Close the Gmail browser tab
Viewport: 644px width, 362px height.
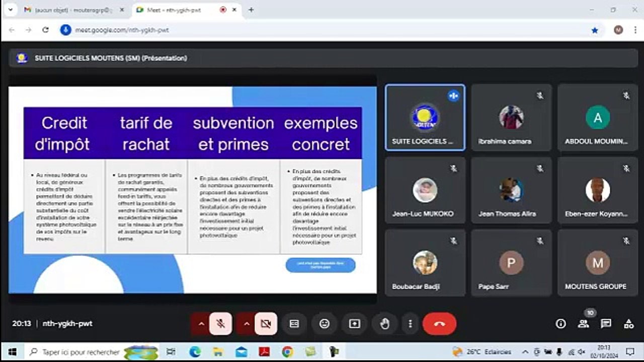tap(121, 10)
